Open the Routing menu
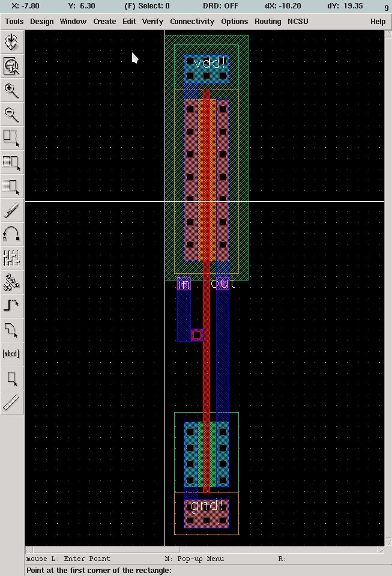The width and height of the screenshot is (392, 576). [x=268, y=21]
